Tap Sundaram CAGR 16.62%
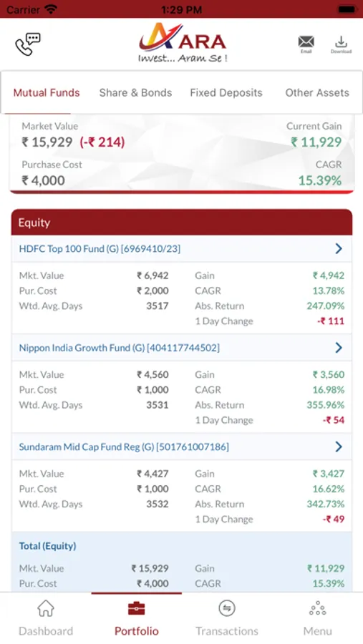Viewport: 363px width, 644px height. click(329, 489)
